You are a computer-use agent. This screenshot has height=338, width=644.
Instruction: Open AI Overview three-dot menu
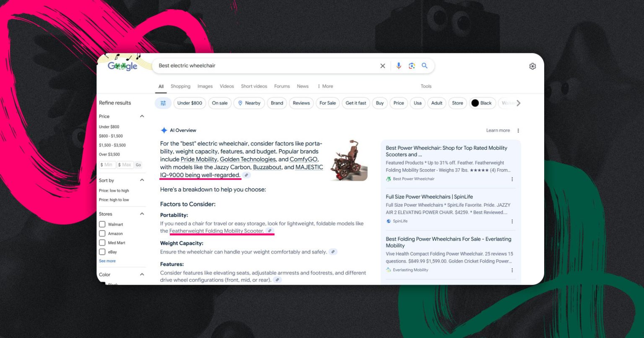tap(518, 130)
